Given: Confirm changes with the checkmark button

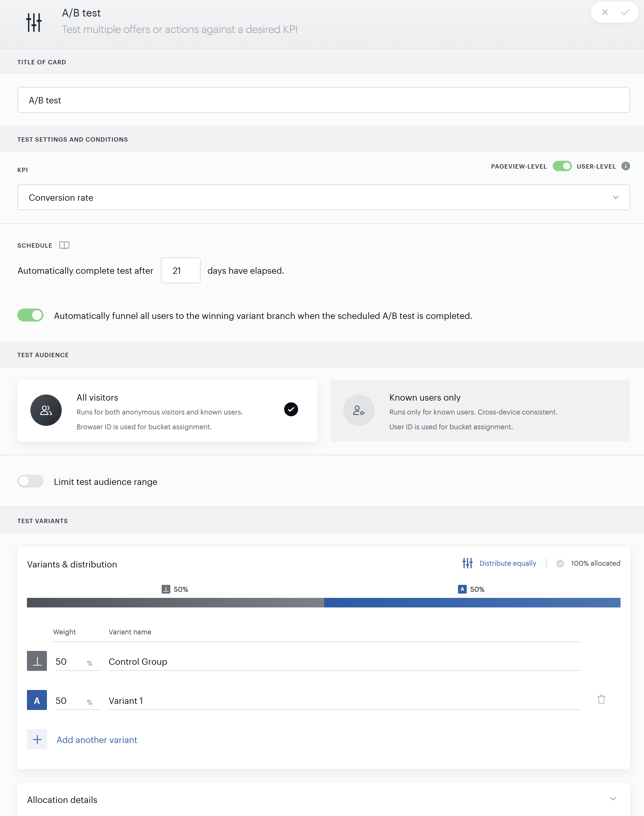Looking at the screenshot, I should coord(625,12).
